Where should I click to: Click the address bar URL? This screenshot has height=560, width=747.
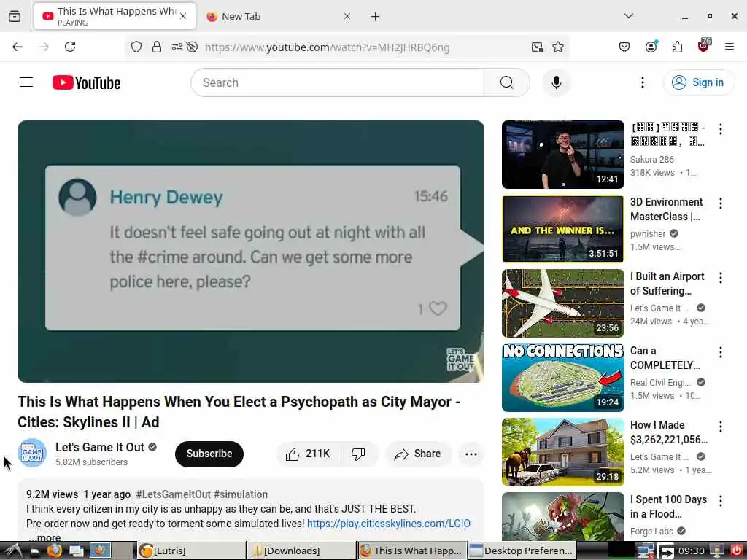327,47
